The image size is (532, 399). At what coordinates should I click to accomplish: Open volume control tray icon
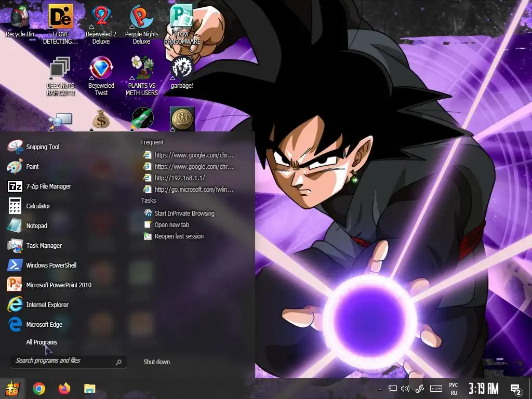tap(405, 389)
